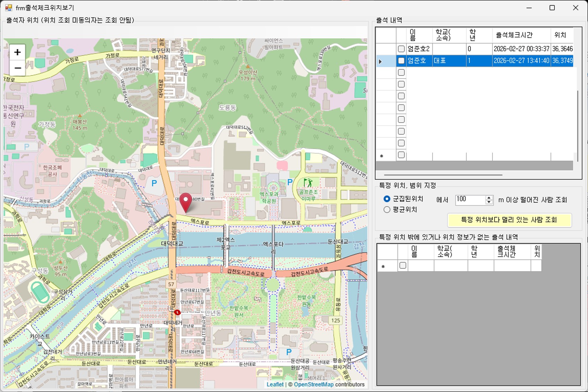
Task: Click the 엄준호 name cell
Action: [x=419, y=61]
